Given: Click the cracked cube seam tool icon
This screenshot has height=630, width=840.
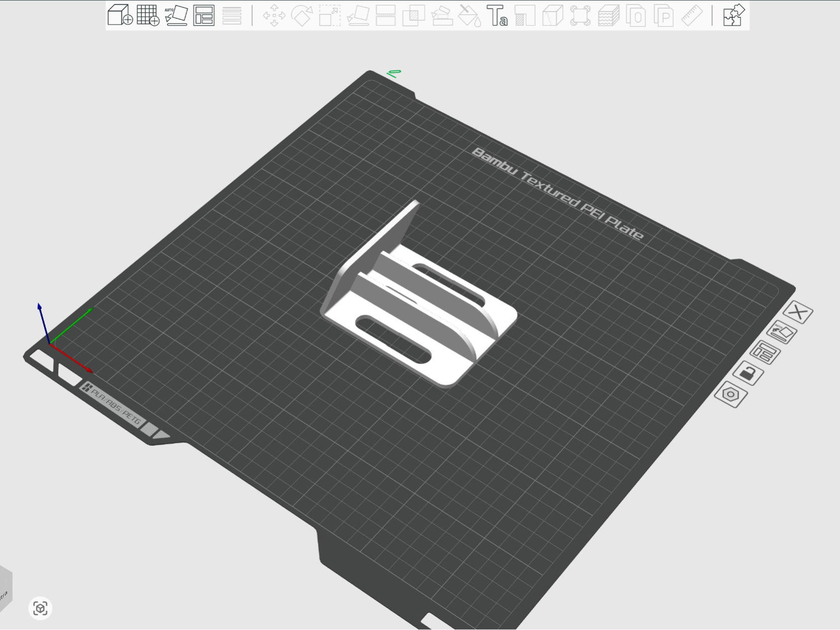Looking at the screenshot, I should point(552,15).
